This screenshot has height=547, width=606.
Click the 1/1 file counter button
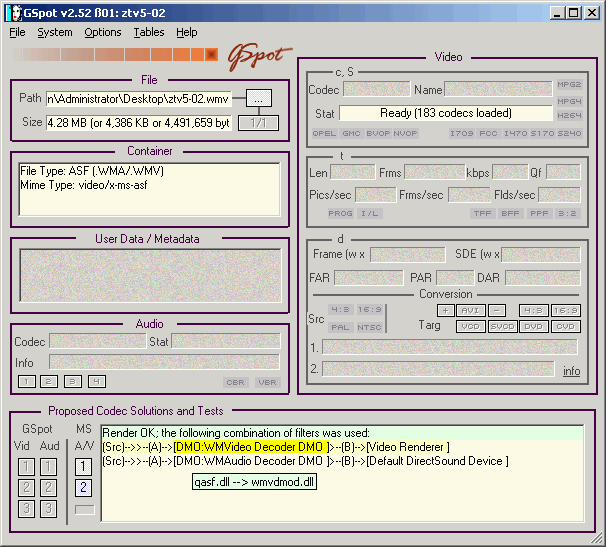pyautogui.click(x=258, y=123)
